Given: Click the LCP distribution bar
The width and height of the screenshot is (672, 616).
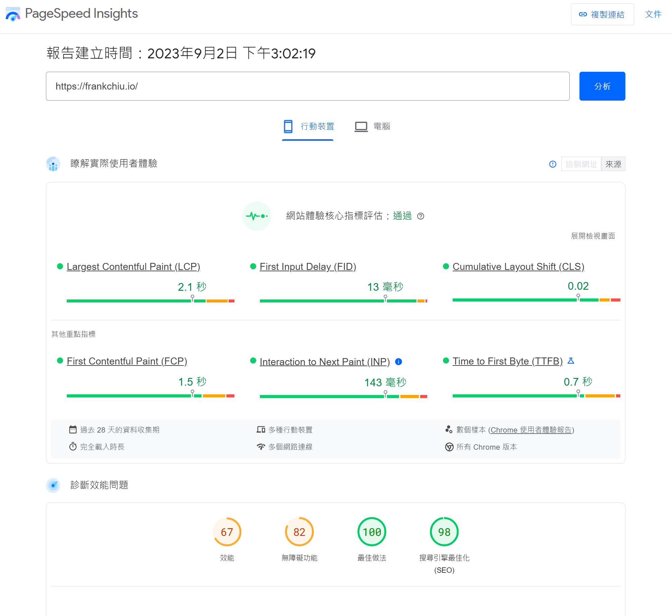Looking at the screenshot, I should pos(150,301).
